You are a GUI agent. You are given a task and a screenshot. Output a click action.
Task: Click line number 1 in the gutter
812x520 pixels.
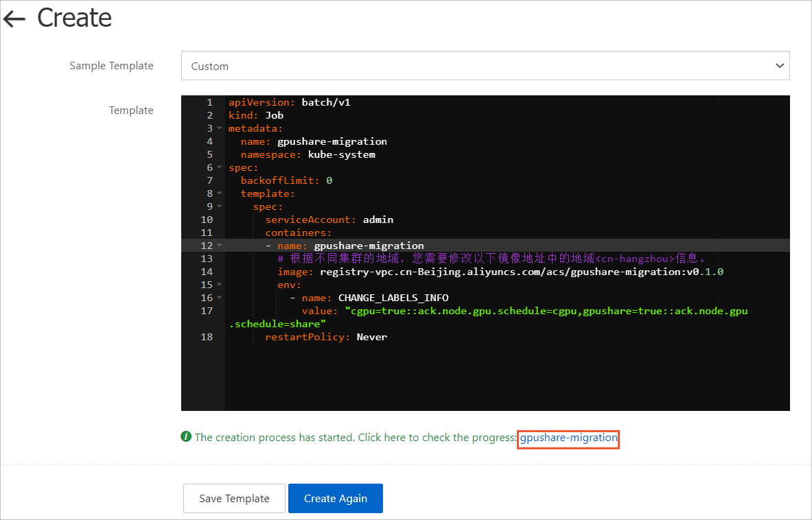[210, 102]
